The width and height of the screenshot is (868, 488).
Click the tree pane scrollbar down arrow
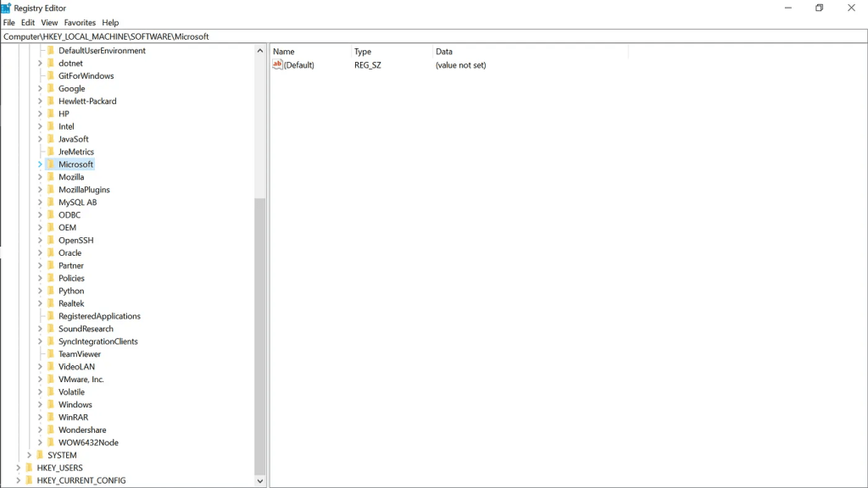coord(260,481)
